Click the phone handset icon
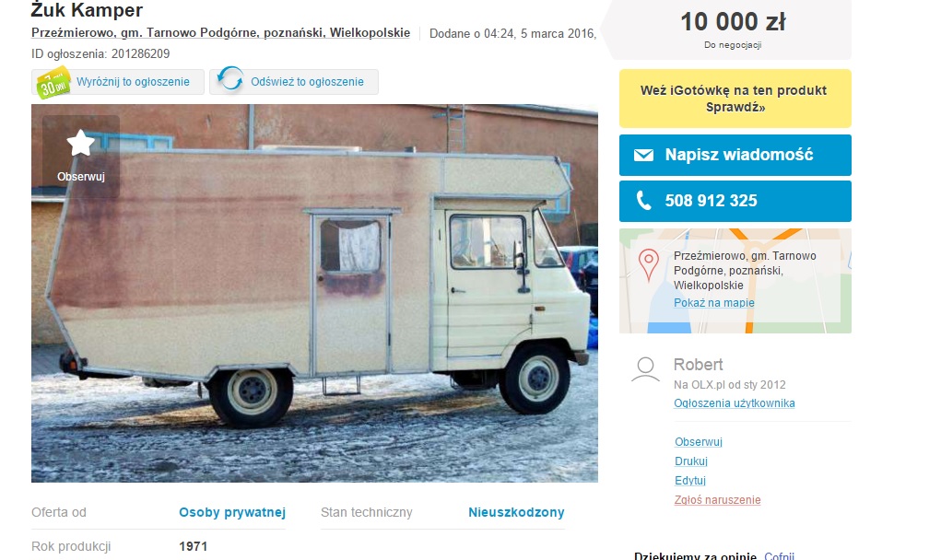Screen dimensions: 941x560 pos(643,201)
